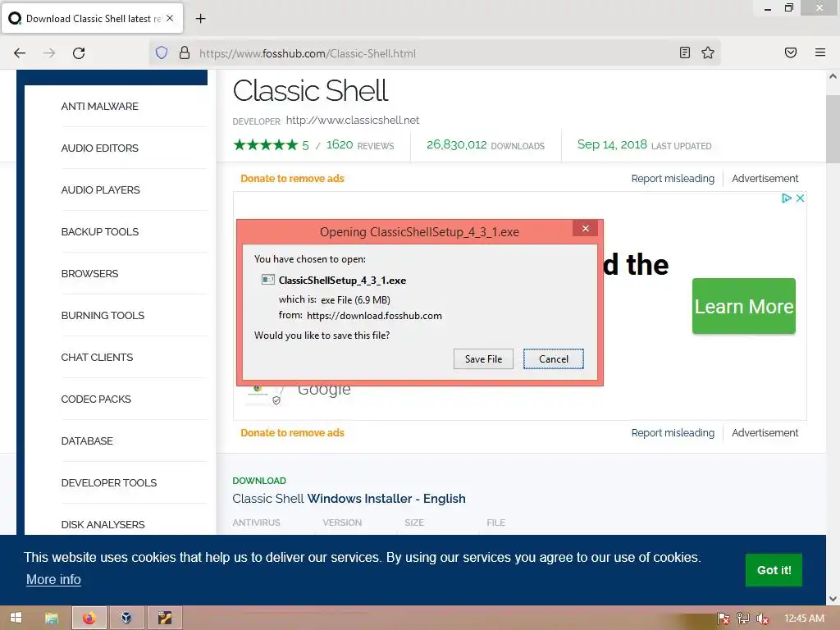The height and width of the screenshot is (630, 840).
Task: Click the exe file icon in dialog
Action: 268,280
